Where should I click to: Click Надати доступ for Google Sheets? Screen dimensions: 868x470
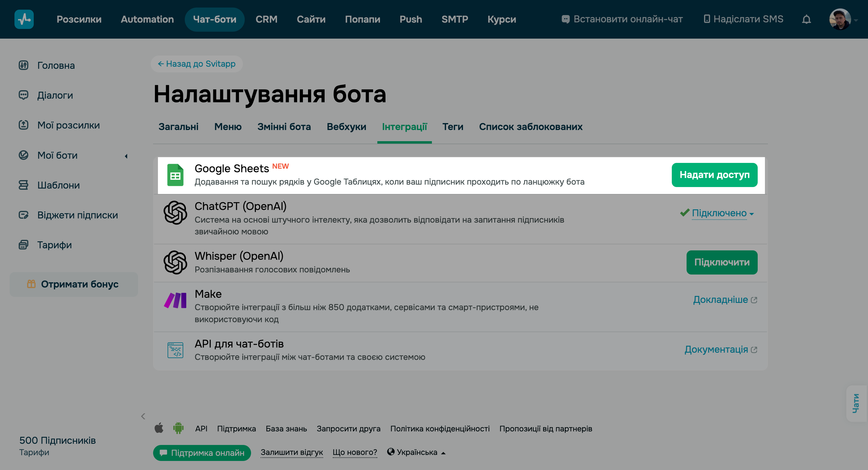click(x=715, y=175)
